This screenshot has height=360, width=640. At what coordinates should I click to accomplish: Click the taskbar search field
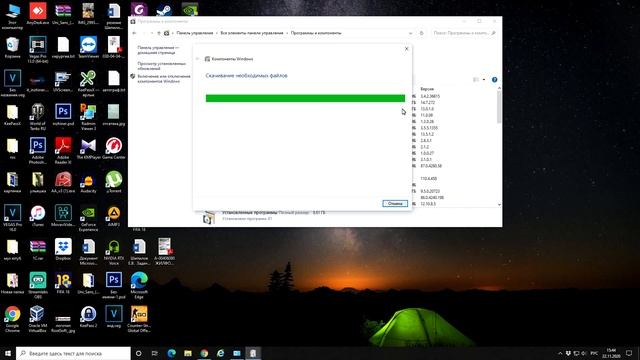(73, 353)
